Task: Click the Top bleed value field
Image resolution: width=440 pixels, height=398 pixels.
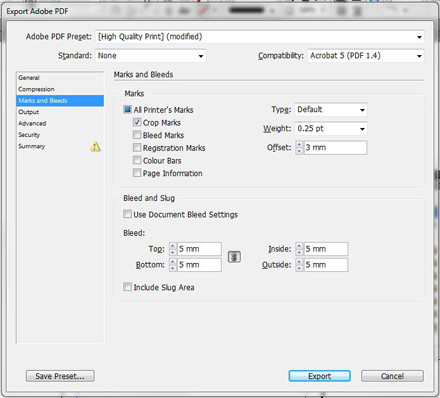Action: (x=199, y=249)
